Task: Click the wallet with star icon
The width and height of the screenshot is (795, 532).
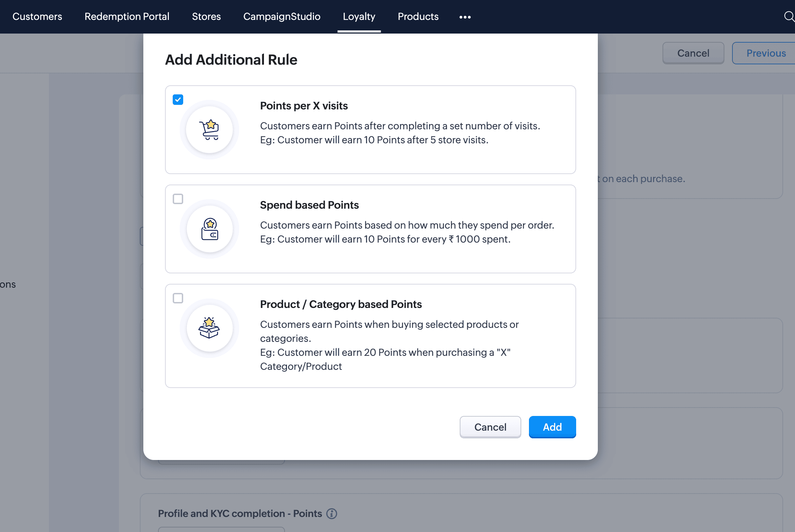Action: pyautogui.click(x=209, y=229)
